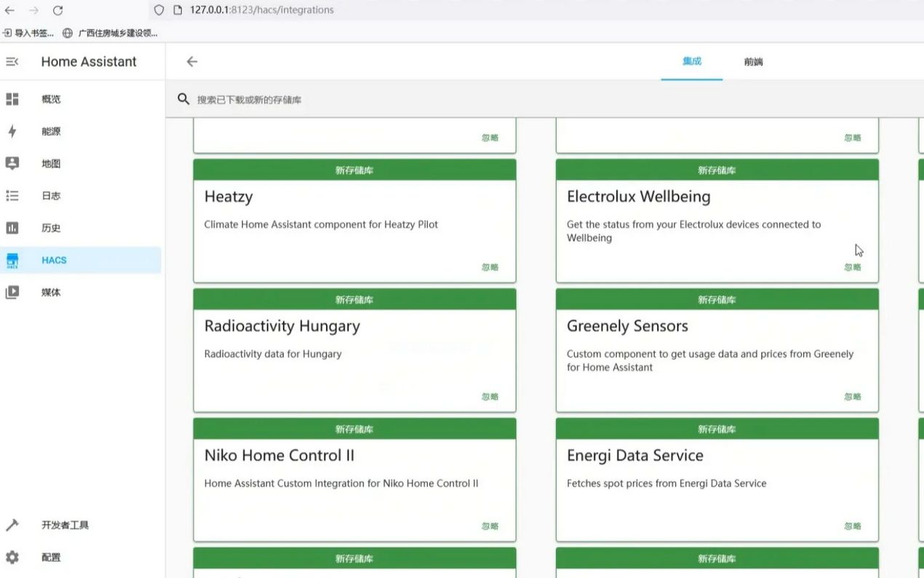Click "Climate Home Assistant component for Heatzy Pilot"
Image resolution: width=924 pixels, height=578 pixels.
321,224
